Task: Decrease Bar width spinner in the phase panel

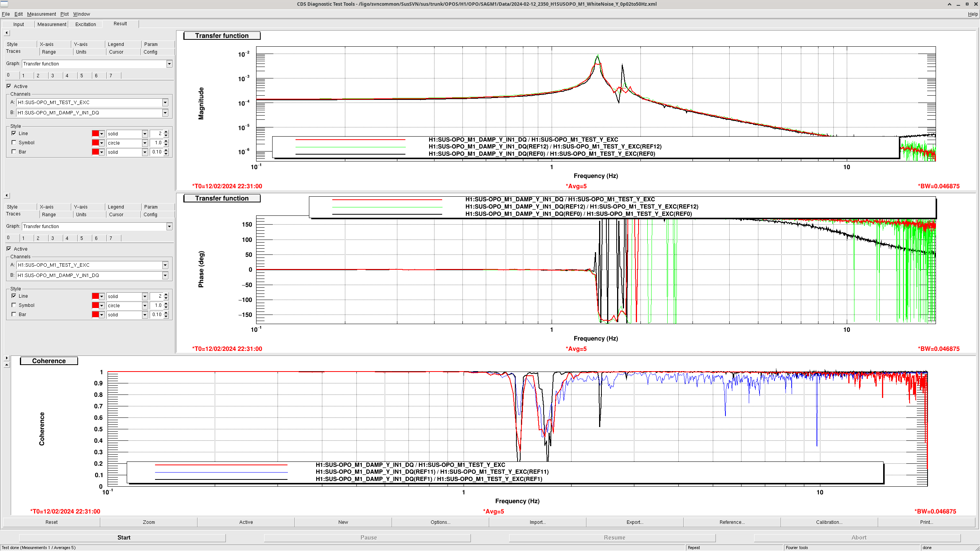Action: (x=166, y=316)
